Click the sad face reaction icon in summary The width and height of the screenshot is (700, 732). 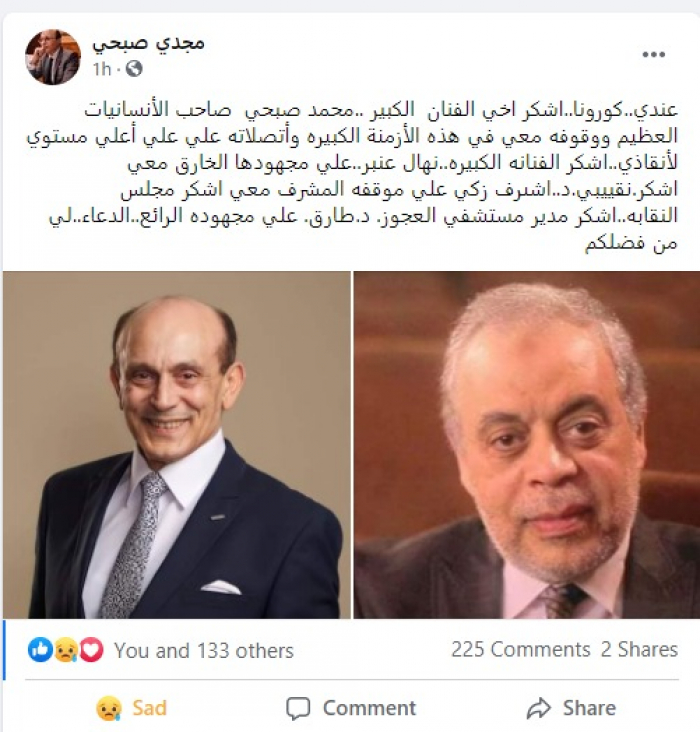65,650
